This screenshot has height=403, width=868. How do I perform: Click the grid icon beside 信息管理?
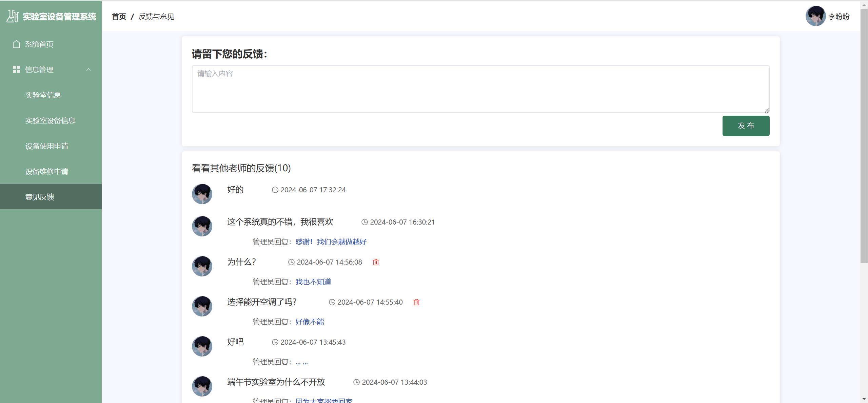(16, 70)
